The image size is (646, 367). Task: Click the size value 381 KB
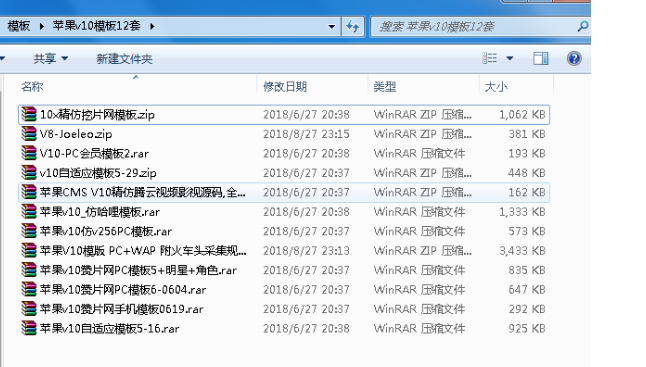click(x=527, y=134)
